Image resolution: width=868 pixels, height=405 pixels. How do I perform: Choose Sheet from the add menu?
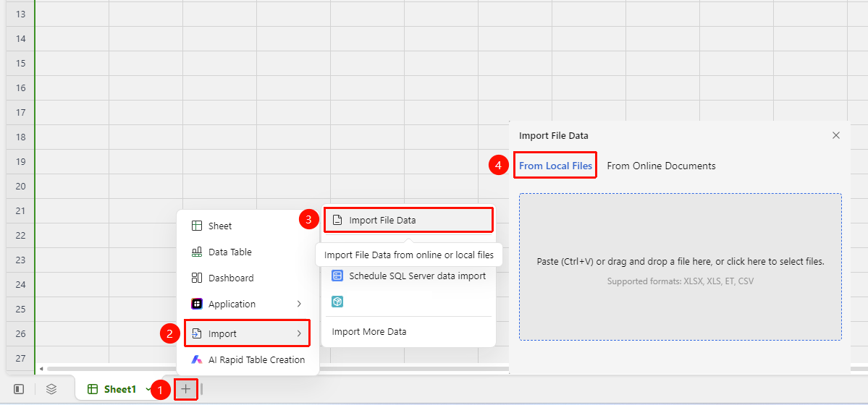point(248,226)
